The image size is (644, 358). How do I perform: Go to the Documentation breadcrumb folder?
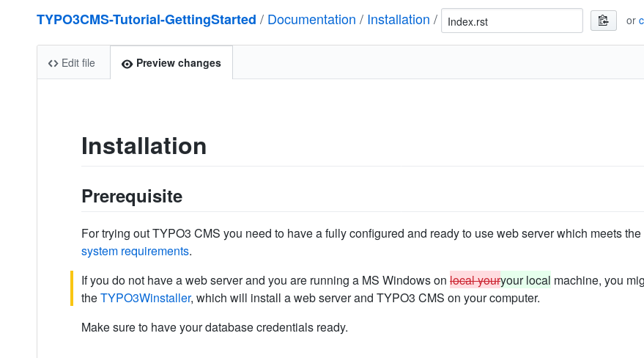pos(311,21)
